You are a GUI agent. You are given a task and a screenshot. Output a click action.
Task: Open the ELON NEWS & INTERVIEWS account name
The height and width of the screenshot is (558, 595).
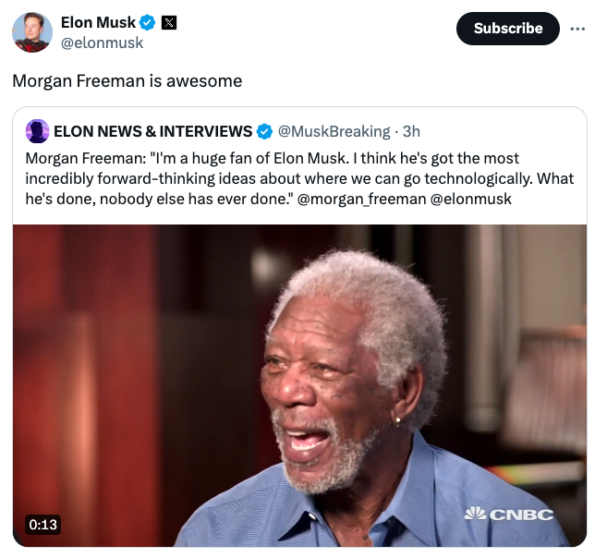153,131
